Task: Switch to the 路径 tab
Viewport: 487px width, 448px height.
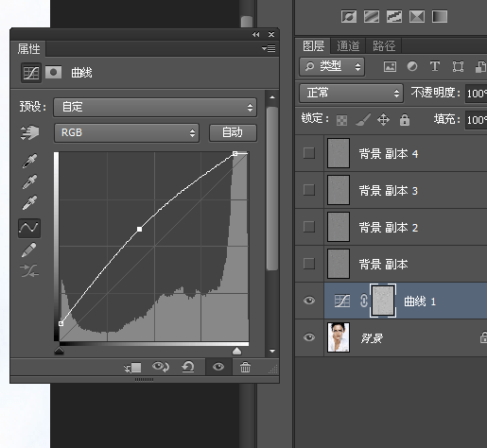Action: point(384,46)
